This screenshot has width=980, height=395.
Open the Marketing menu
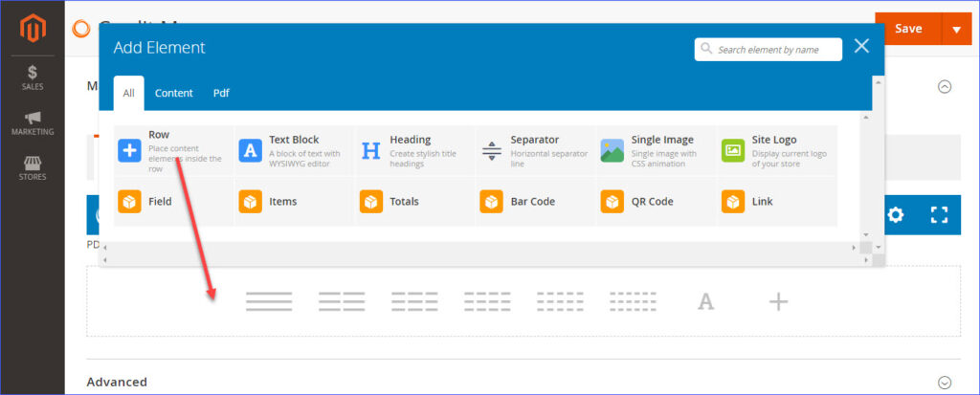pos(33,123)
